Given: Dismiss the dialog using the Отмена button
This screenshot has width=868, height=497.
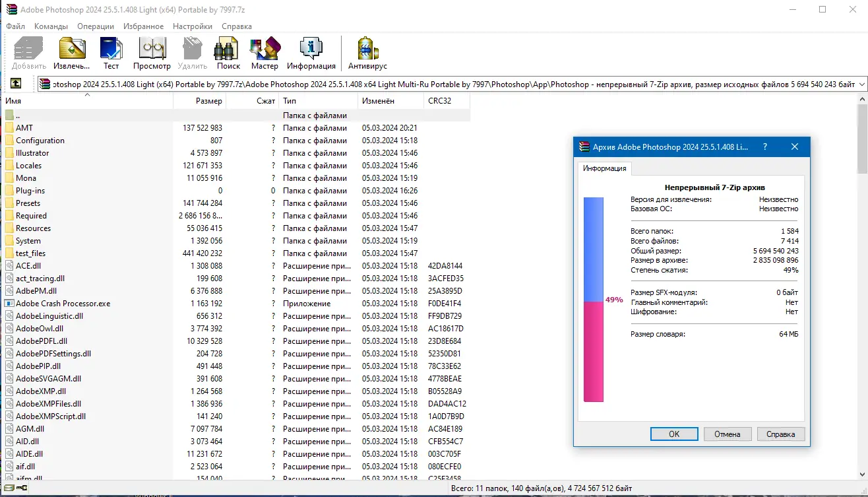Looking at the screenshot, I should pyautogui.click(x=727, y=434).
